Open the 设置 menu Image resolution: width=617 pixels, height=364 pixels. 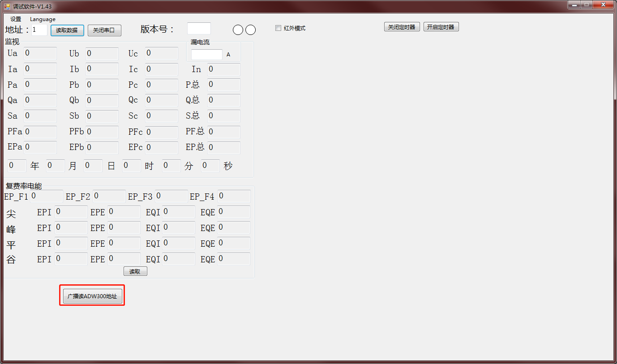click(16, 19)
